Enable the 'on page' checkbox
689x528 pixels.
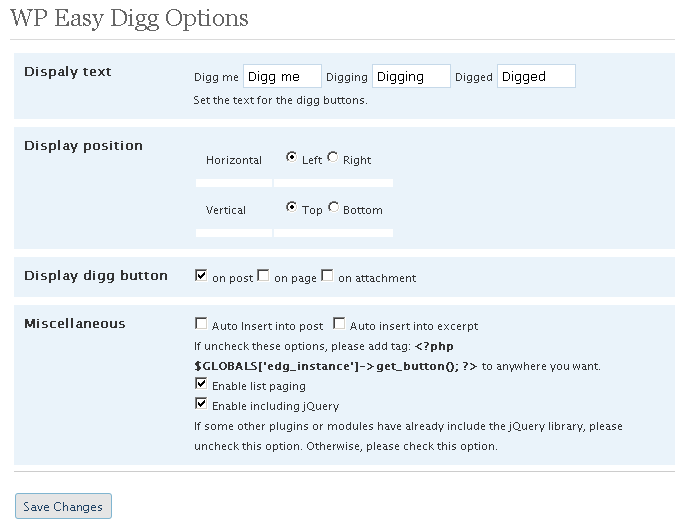point(263,275)
